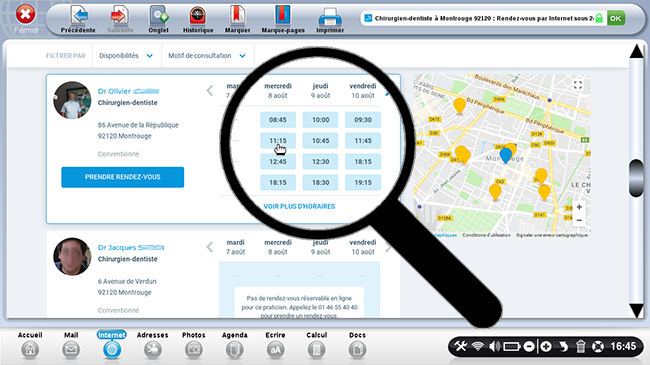Screen dimensions: 650x365
Task: Expand the Motif de consultation dropdown
Action: (207, 56)
